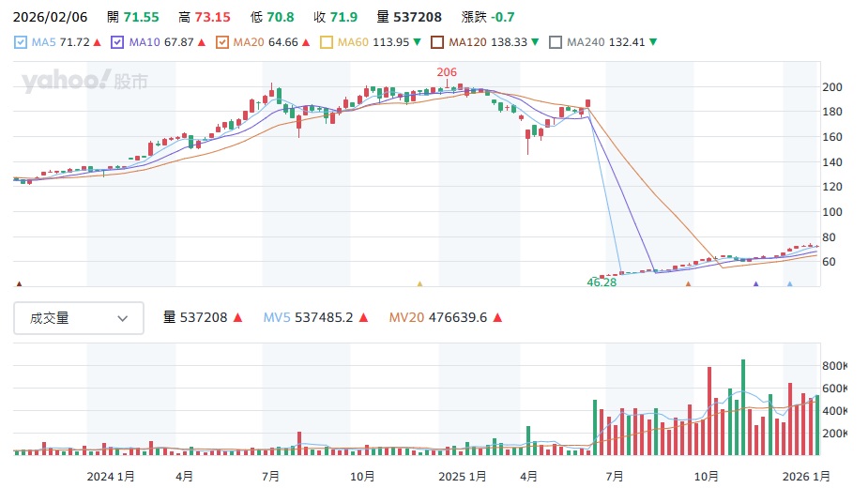Click the tallest green volume bar

click(x=743, y=407)
